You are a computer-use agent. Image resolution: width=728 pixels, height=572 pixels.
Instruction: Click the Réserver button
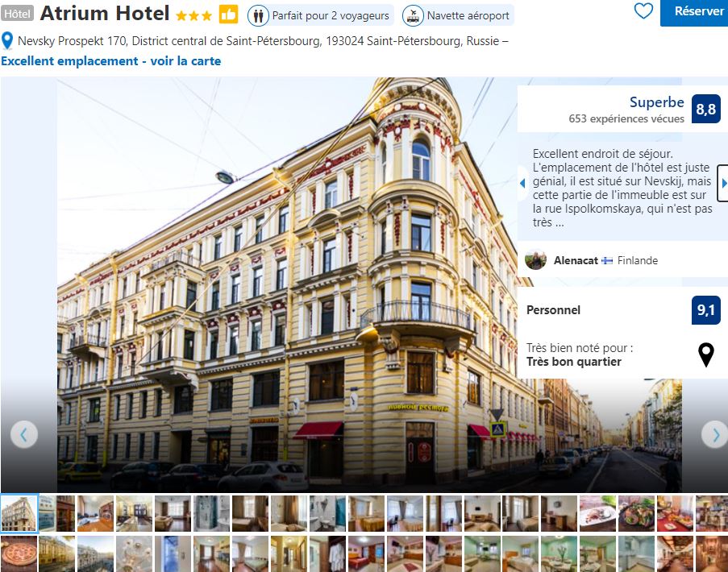point(695,12)
